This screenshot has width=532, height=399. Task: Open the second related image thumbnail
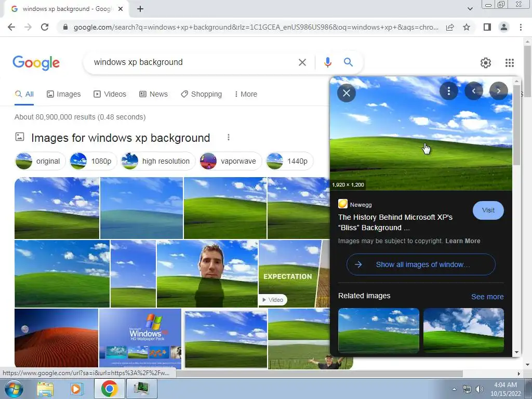[x=463, y=330]
